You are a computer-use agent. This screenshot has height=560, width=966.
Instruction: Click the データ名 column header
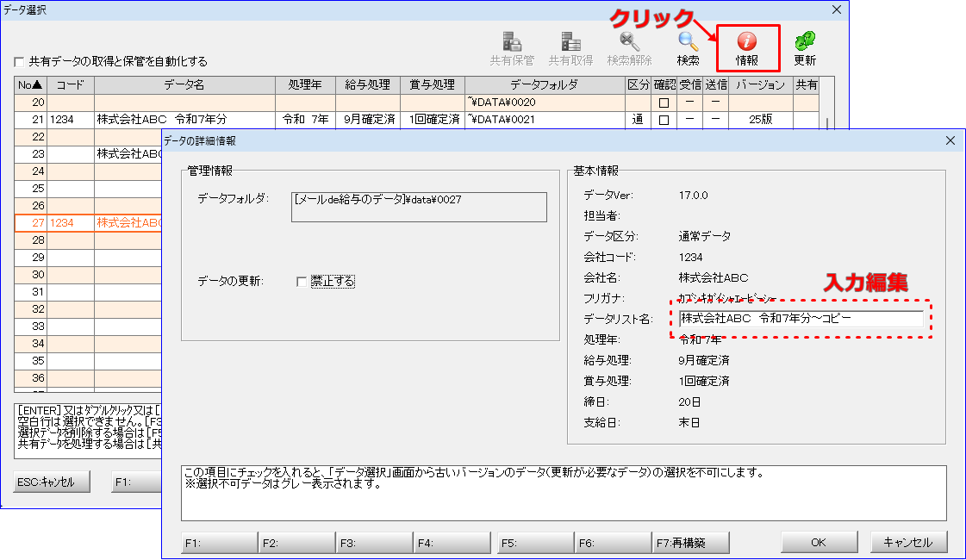[184, 84]
